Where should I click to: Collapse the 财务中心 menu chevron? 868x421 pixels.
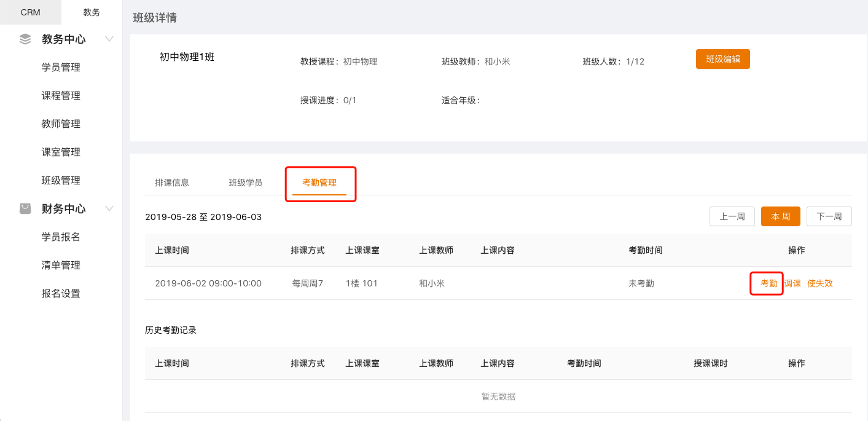pos(109,209)
